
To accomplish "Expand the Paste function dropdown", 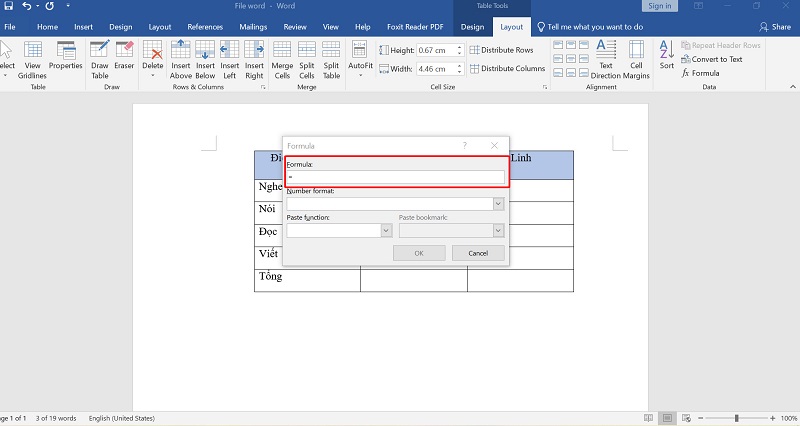I will (x=386, y=231).
